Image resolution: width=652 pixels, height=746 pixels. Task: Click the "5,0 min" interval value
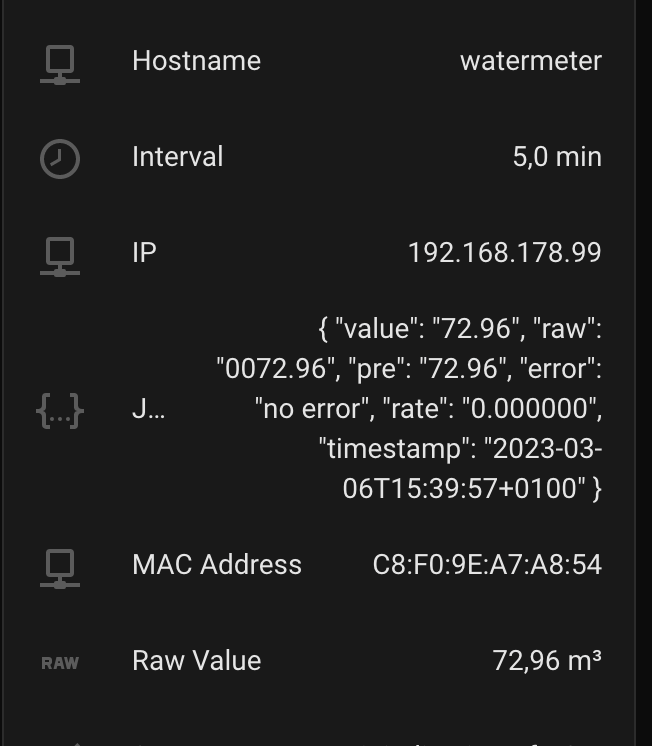tap(557, 157)
